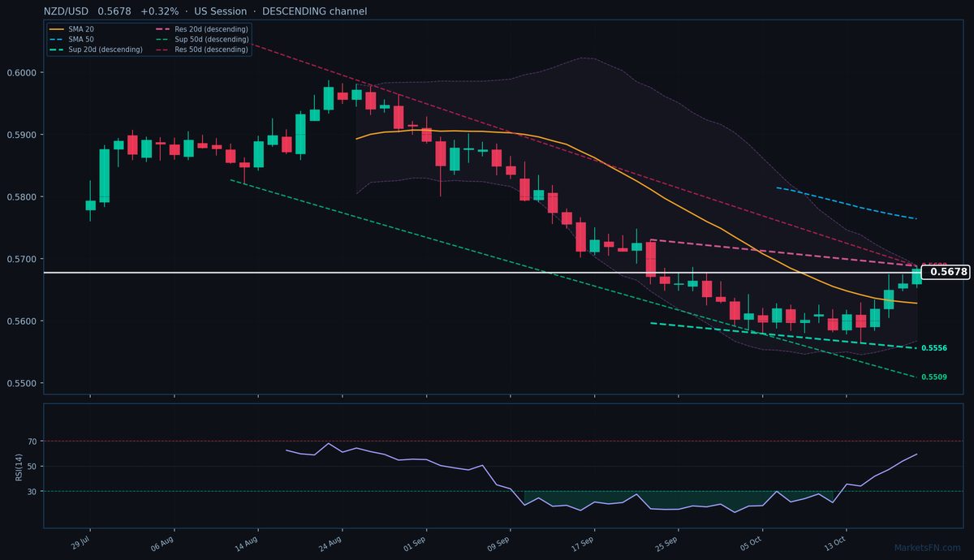Click the NZD/USD symbol in chart title

[67, 11]
